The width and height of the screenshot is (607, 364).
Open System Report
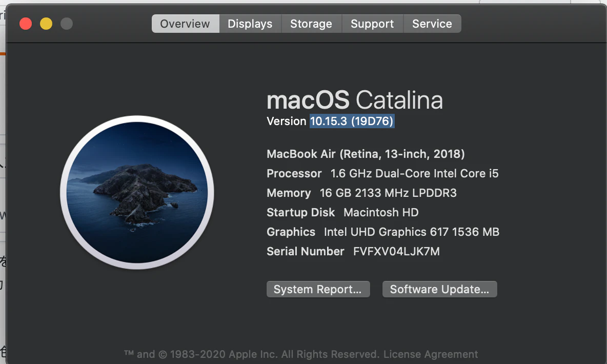coord(318,289)
